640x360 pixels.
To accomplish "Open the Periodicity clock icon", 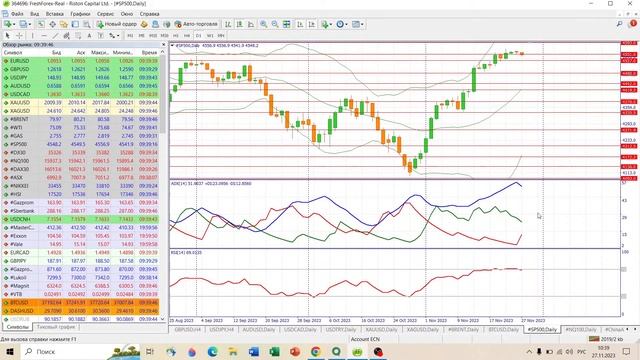I will click(x=340, y=24).
